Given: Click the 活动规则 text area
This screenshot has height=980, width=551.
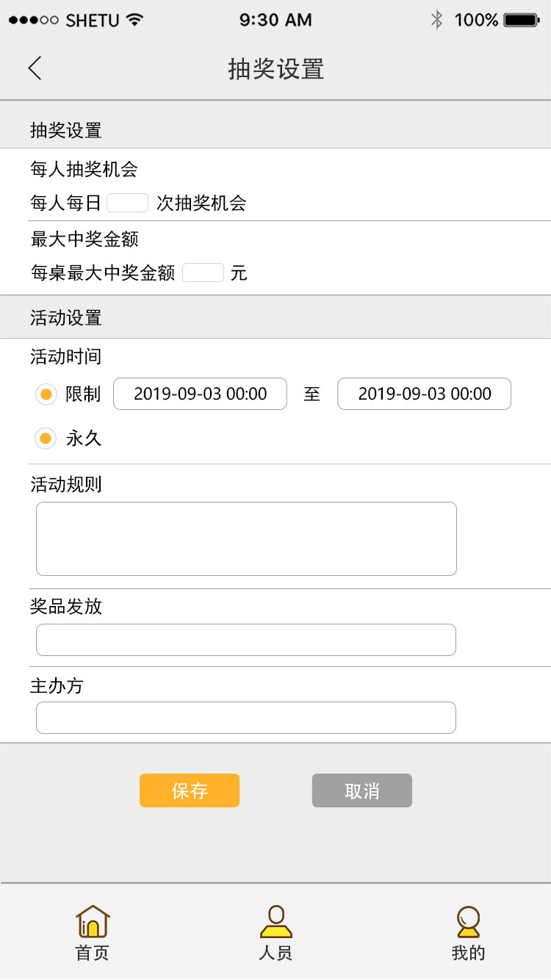Looking at the screenshot, I should tap(246, 538).
